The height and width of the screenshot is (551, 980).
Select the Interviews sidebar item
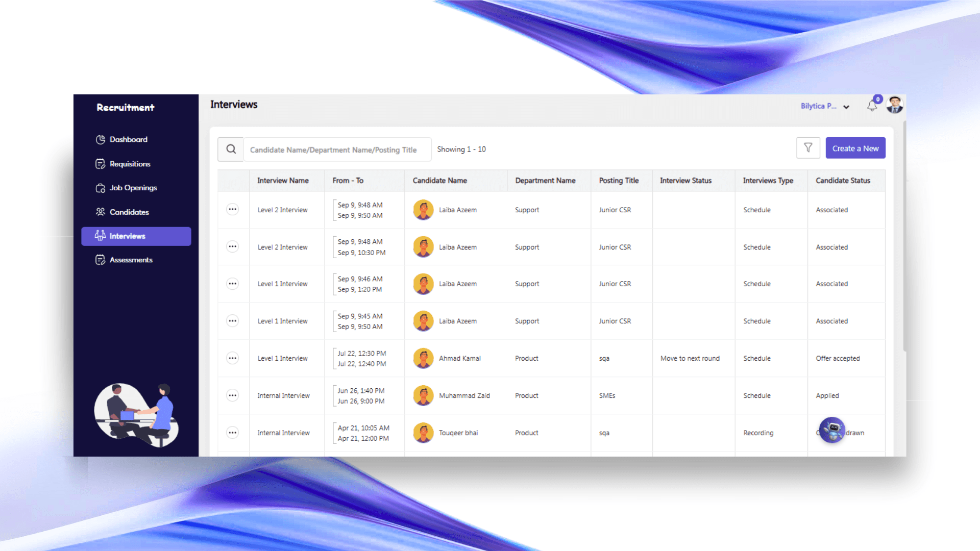[136, 236]
